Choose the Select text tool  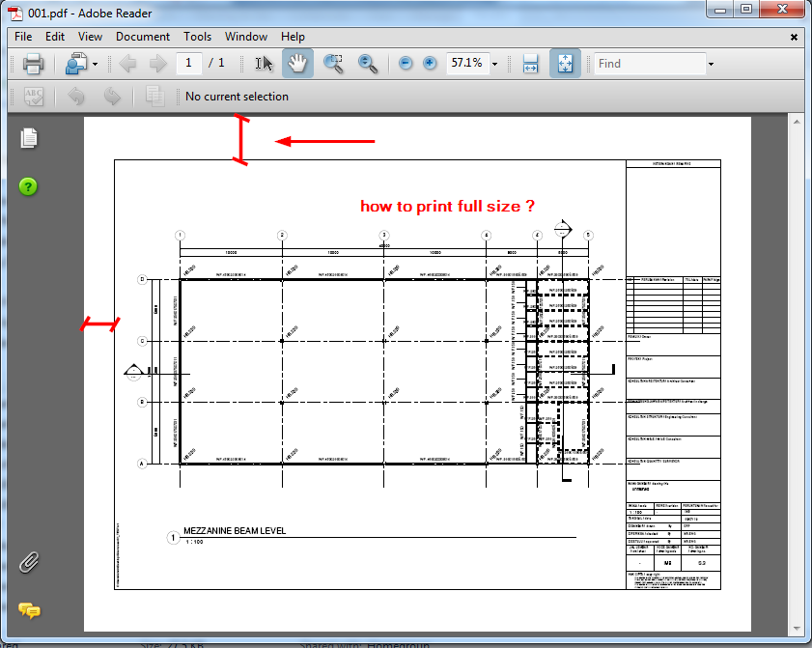[x=262, y=63]
